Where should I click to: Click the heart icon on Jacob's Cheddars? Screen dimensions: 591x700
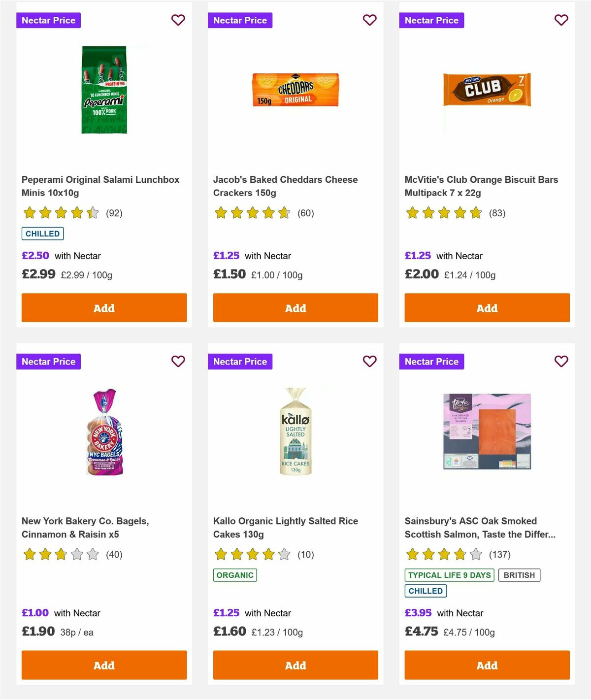pyautogui.click(x=369, y=20)
